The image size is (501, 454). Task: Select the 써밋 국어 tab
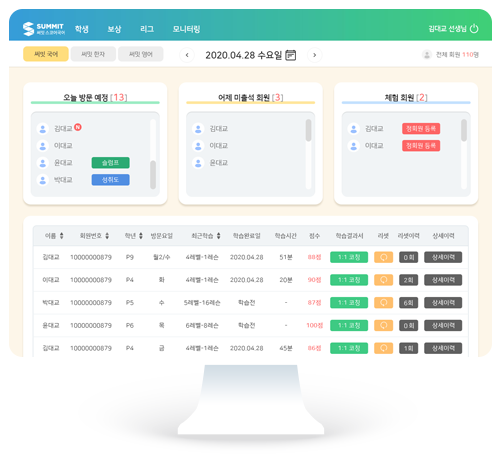pos(46,54)
